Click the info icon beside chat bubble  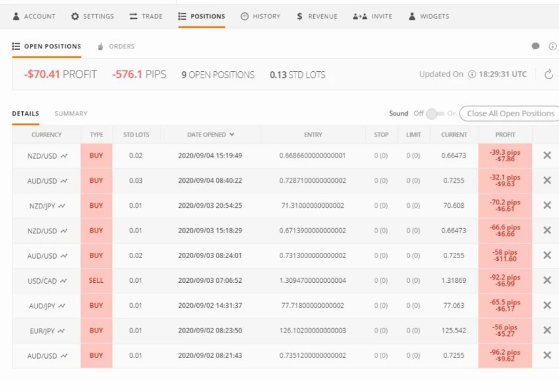[552, 46]
